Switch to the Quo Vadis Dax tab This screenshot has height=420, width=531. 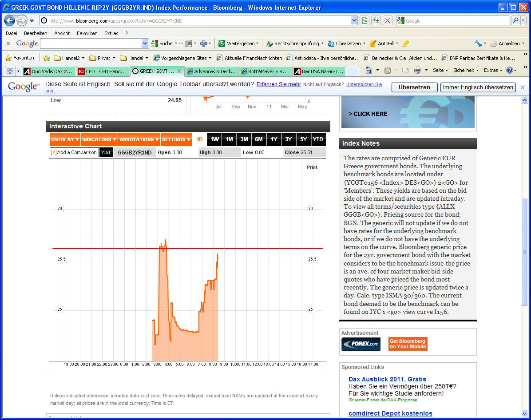48,71
